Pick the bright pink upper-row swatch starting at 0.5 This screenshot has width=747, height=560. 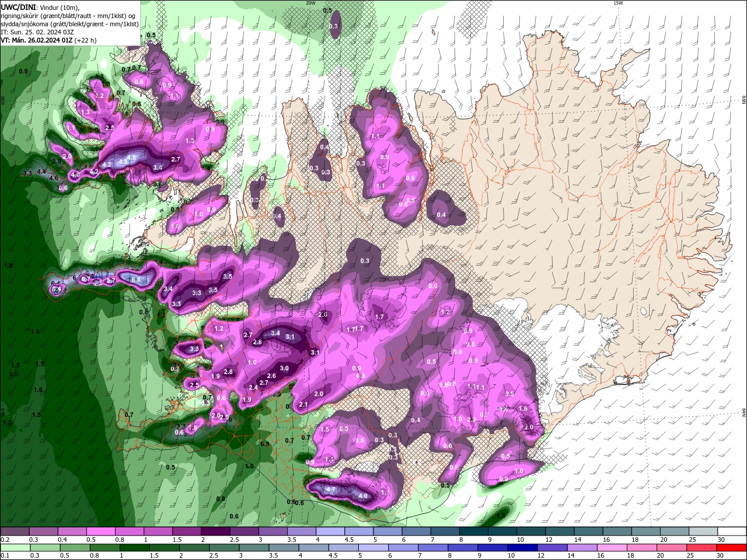100,531
